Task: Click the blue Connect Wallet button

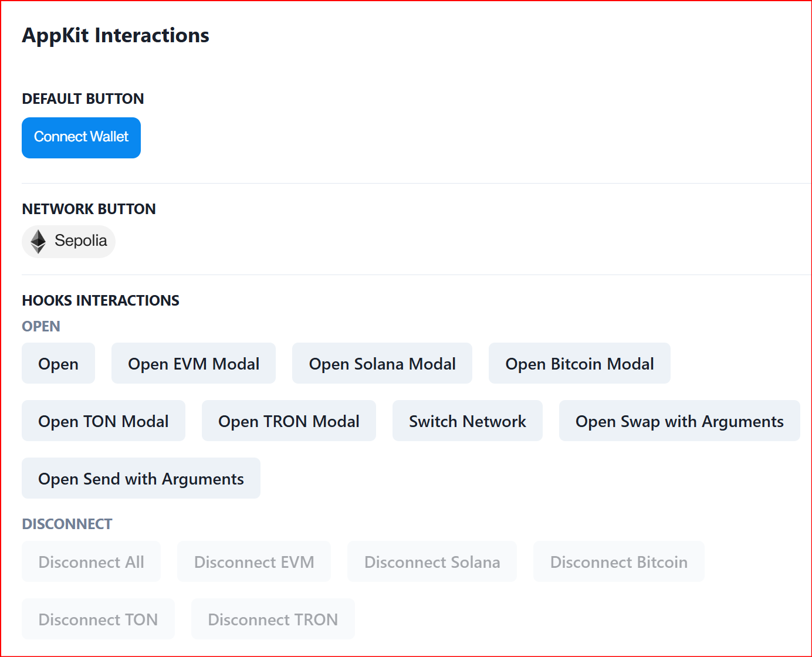Action: click(x=81, y=138)
